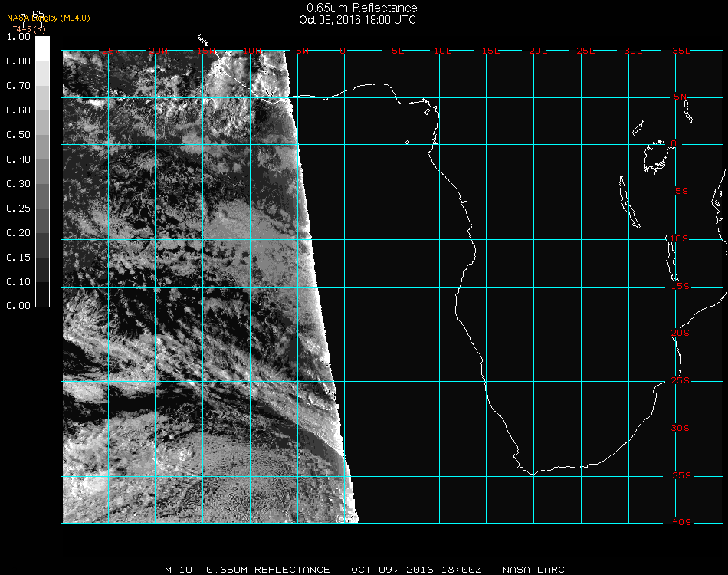Click the 15E longitude label

pyautogui.click(x=490, y=51)
